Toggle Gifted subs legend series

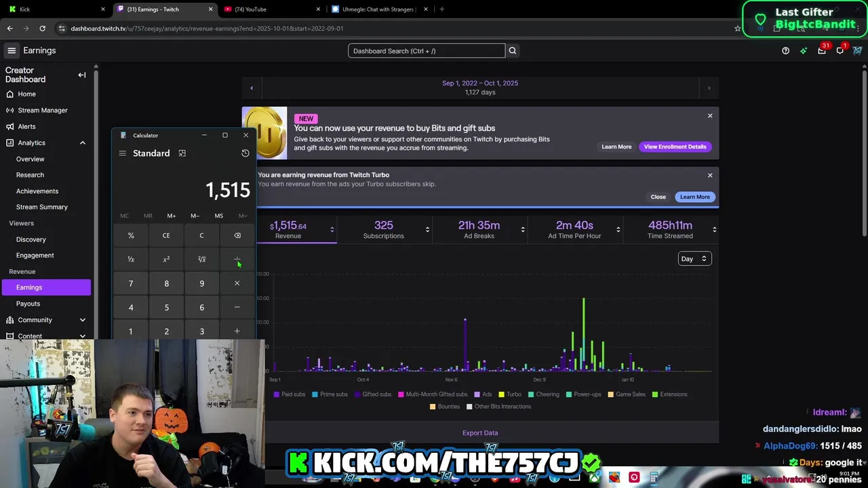(x=372, y=394)
